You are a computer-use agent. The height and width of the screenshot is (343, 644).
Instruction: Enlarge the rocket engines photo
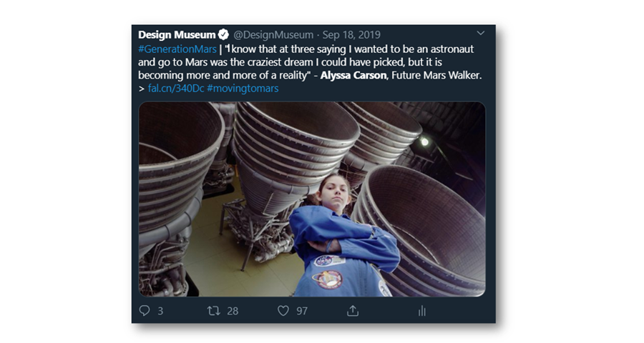[x=311, y=199]
